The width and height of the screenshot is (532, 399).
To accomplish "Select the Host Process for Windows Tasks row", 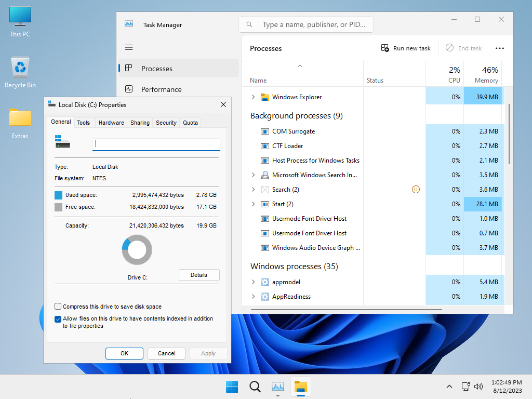I will [373, 161].
